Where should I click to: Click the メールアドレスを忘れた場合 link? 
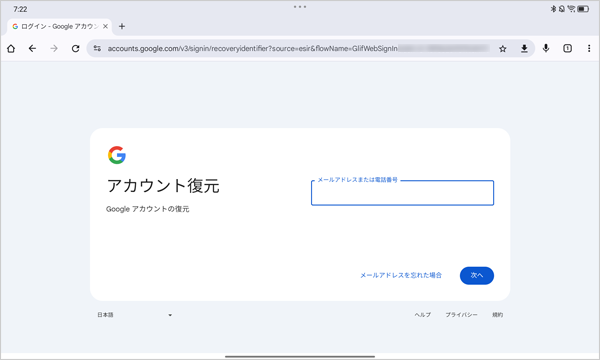click(401, 275)
